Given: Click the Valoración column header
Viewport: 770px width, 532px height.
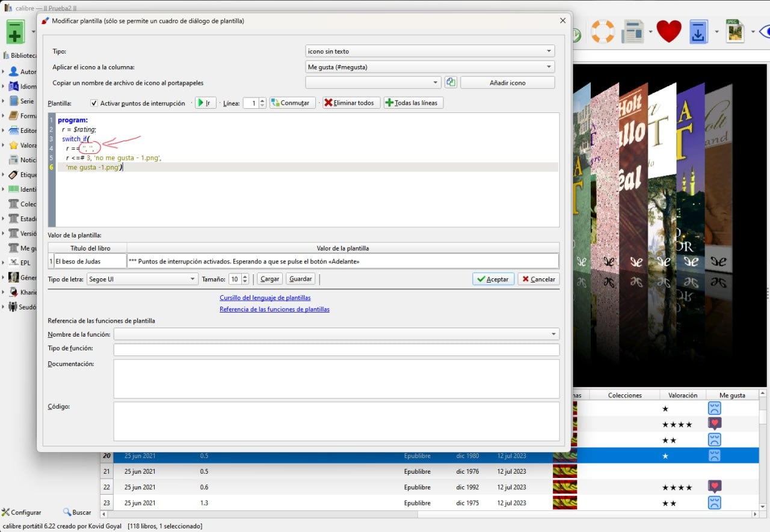Looking at the screenshot, I should click(x=682, y=395).
